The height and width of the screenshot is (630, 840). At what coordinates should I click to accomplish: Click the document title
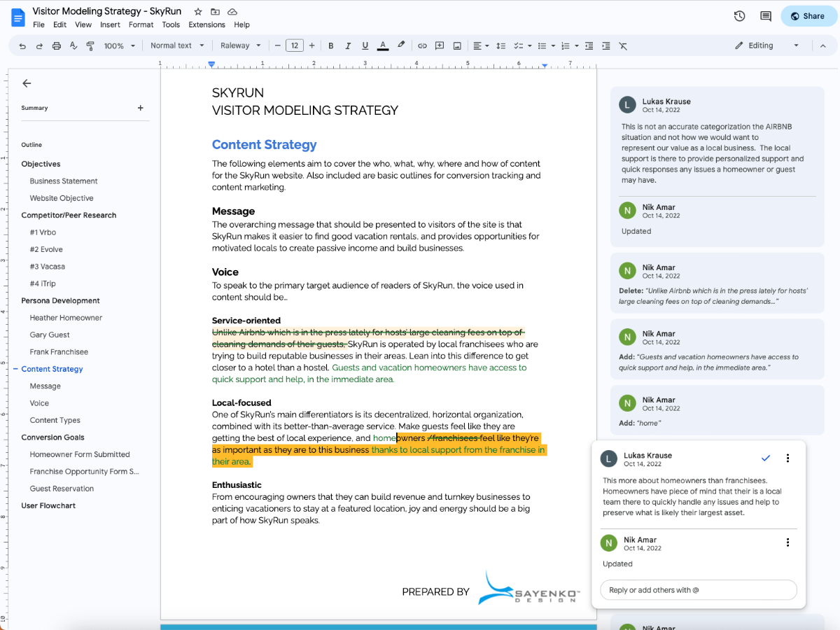(x=108, y=12)
